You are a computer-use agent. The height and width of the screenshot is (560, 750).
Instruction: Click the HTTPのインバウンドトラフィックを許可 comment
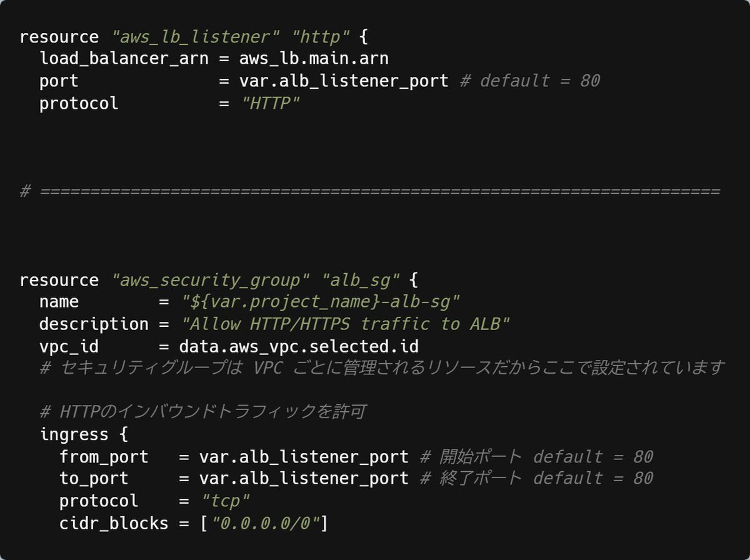(x=202, y=412)
